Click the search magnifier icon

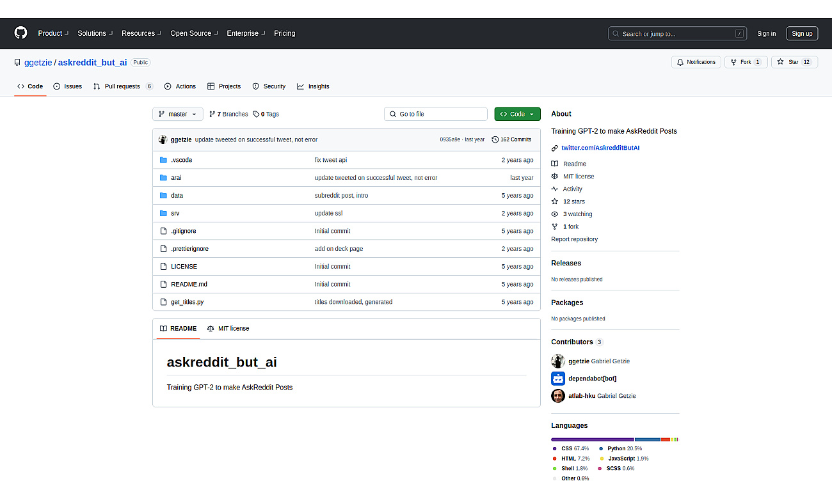[616, 34]
